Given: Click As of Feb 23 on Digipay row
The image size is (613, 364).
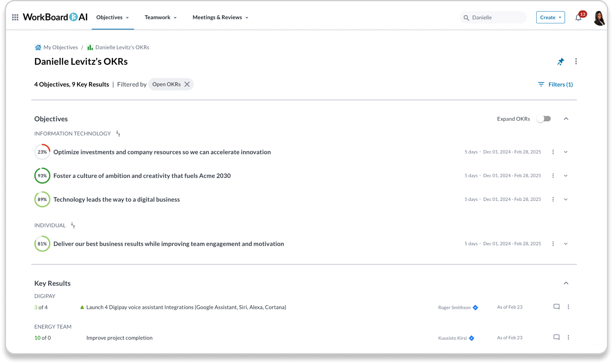Looking at the screenshot, I should [x=510, y=307].
